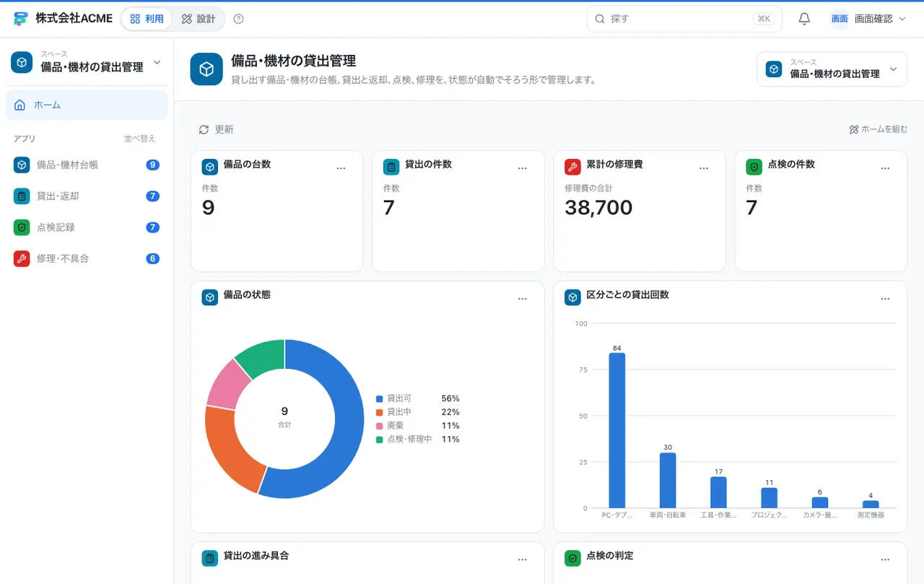The image size is (924, 584).
Task: Open notifications bell icon
Action: coord(804,19)
